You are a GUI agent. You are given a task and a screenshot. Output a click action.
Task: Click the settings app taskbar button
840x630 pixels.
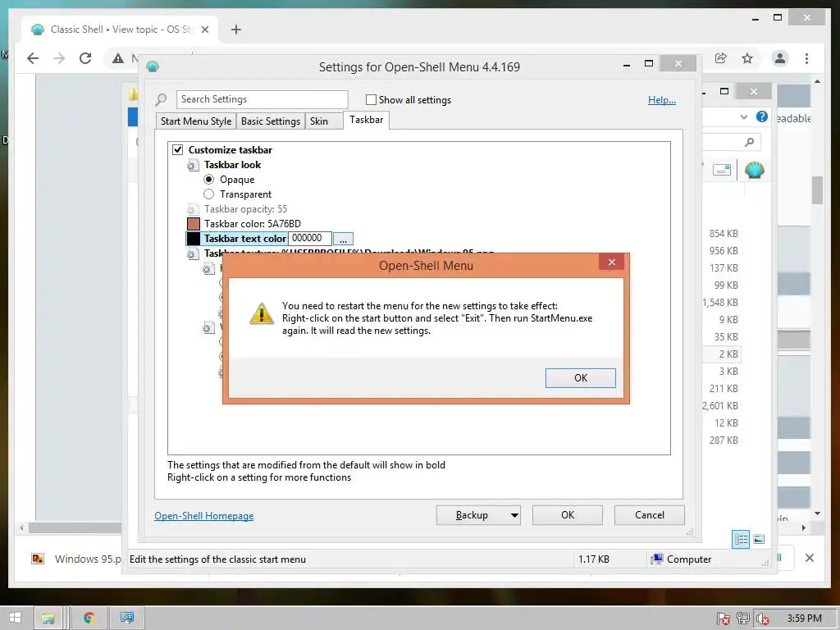point(127,618)
